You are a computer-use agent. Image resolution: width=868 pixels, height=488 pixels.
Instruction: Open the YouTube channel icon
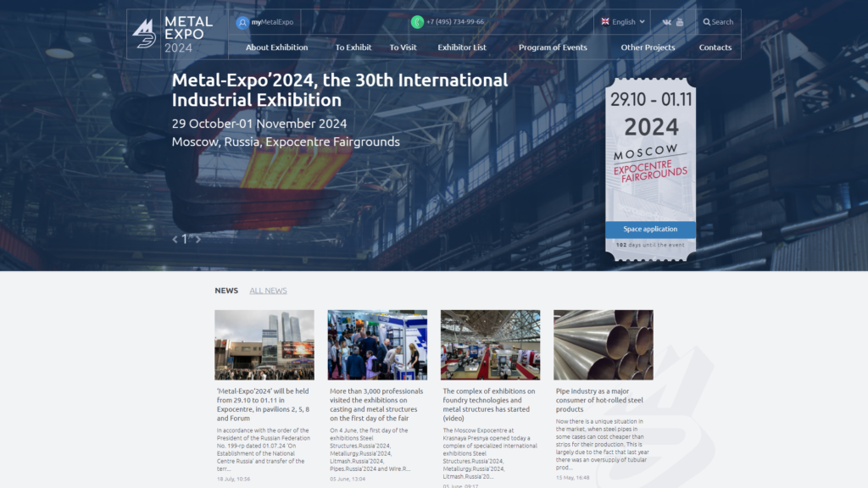[x=680, y=22]
